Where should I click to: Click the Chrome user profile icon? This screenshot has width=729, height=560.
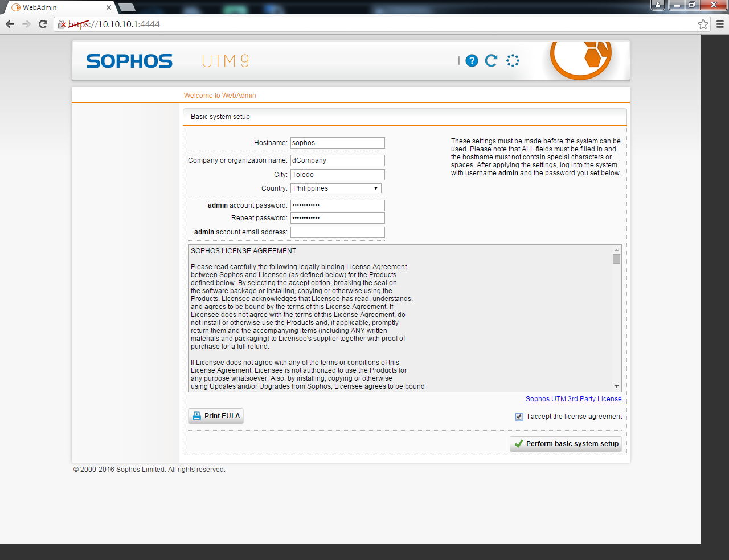(658, 5)
